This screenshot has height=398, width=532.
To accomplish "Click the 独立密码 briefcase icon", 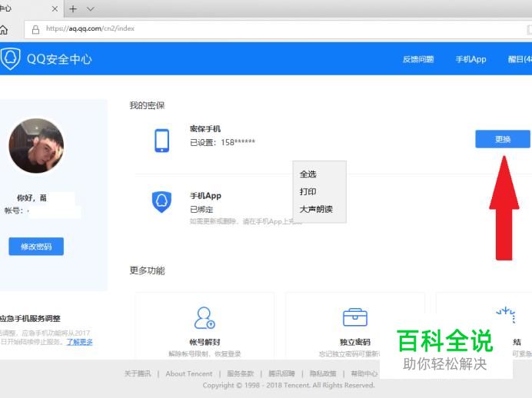I will [355, 317].
